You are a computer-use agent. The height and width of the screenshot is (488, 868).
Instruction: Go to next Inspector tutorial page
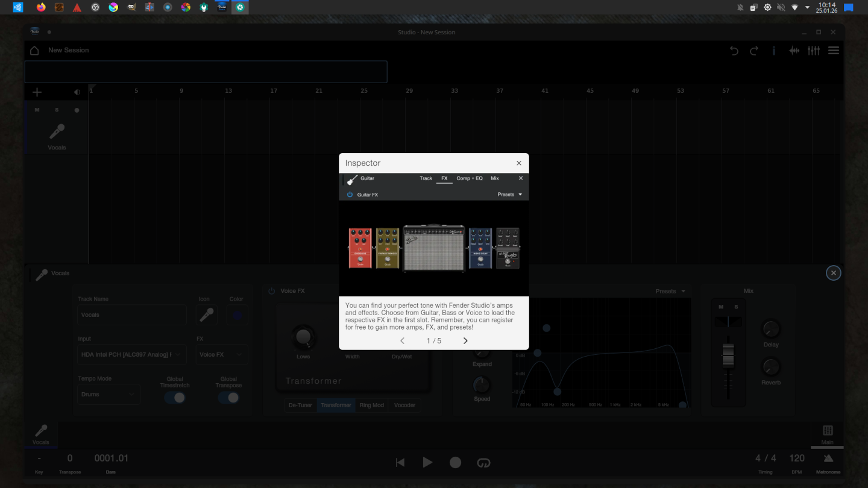[465, 341]
